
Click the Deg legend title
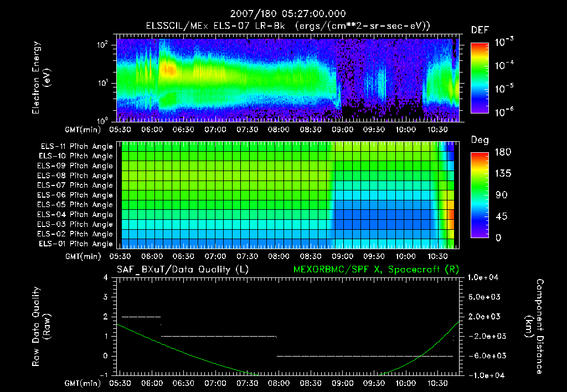click(x=480, y=140)
